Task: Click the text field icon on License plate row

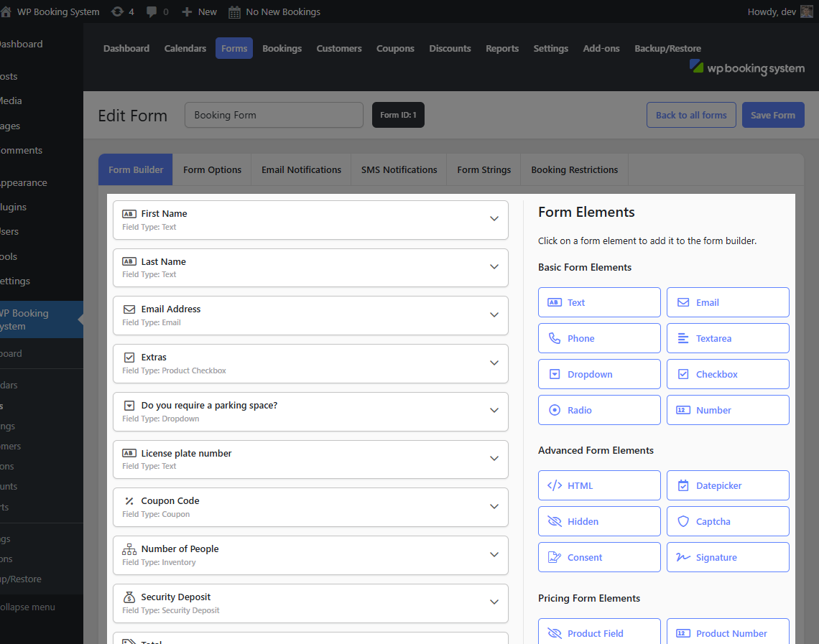Action: point(129,453)
